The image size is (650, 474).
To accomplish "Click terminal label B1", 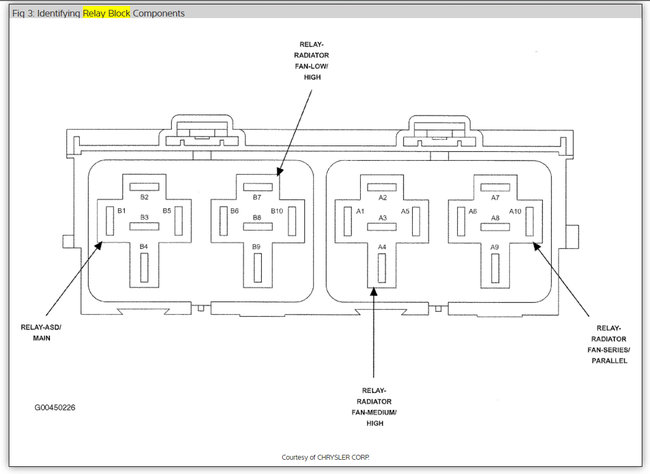I will (121, 211).
